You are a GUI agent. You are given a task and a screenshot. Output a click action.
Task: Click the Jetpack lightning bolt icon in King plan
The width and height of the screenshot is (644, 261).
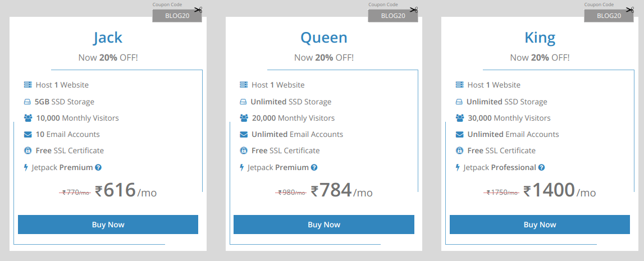pyautogui.click(x=458, y=167)
